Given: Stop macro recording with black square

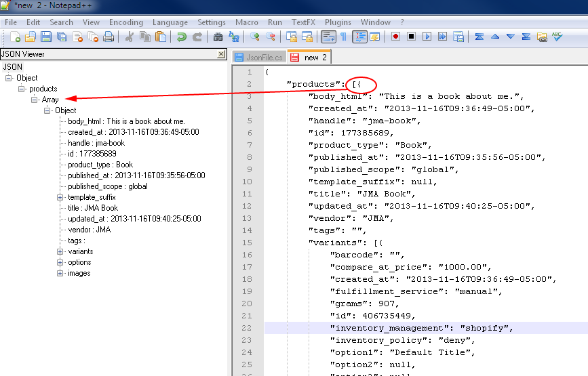Looking at the screenshot, I should pos(412,37).
